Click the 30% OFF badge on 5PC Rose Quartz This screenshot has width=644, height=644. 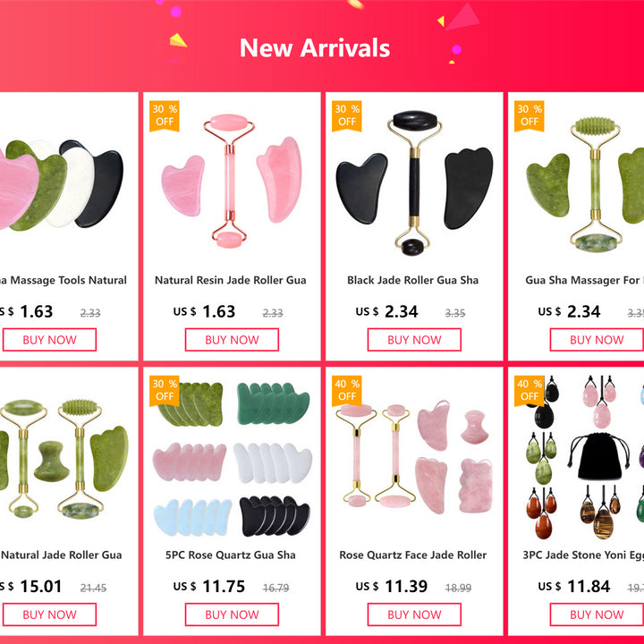tap(165, 391)
